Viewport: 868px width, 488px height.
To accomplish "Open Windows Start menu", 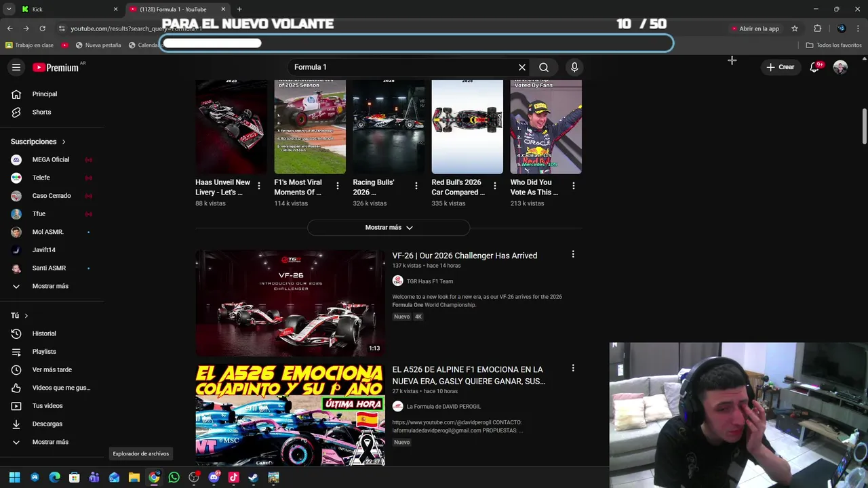I will pos(15,477).
